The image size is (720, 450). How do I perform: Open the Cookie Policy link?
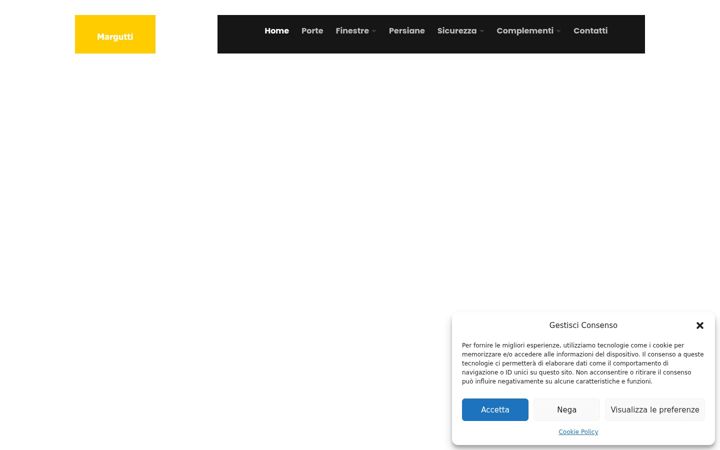tap(578, 432)
